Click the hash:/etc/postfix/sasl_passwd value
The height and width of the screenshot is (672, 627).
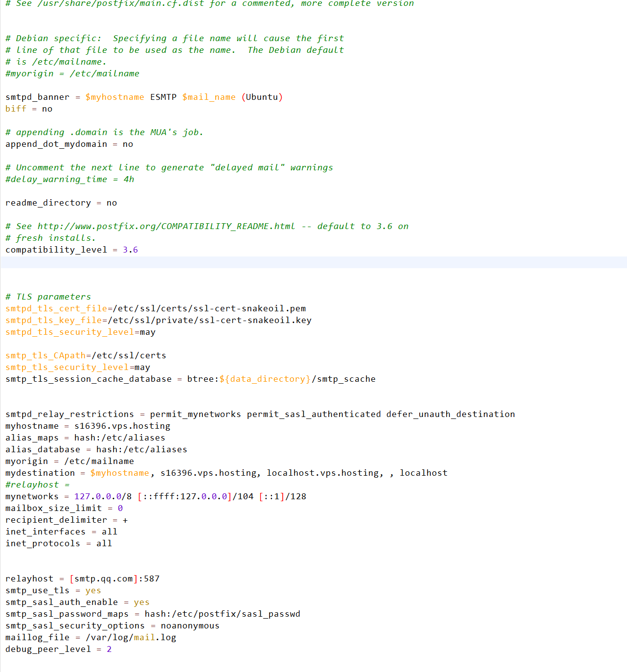(x=223, y=614)
